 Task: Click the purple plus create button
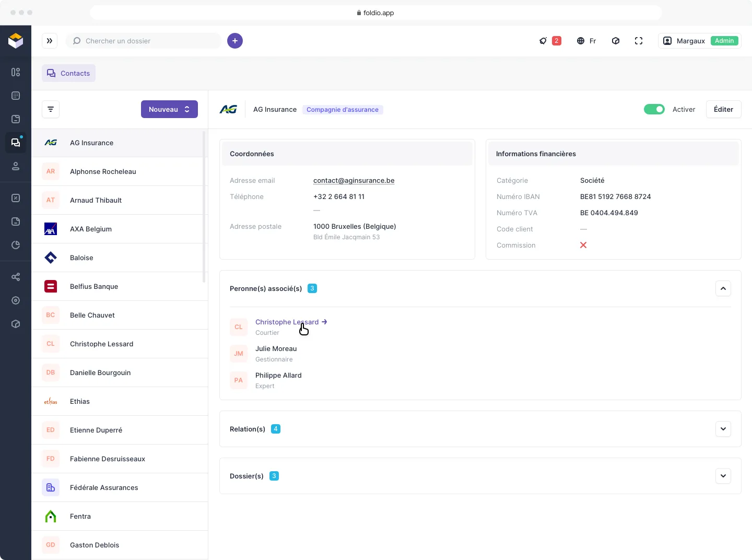coord(235,41)
